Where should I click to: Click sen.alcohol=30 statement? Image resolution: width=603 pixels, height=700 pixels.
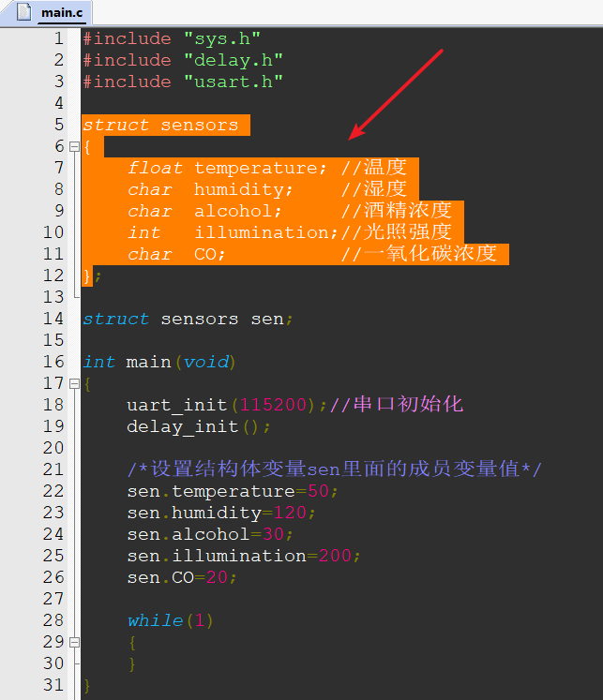click(210, 534)
